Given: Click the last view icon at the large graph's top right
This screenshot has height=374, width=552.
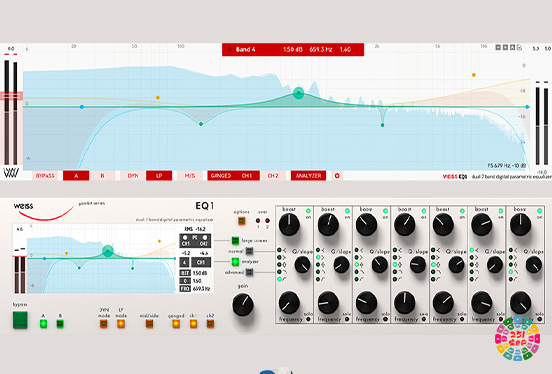Looking at the screenshot, I should [x=520, y=47].
